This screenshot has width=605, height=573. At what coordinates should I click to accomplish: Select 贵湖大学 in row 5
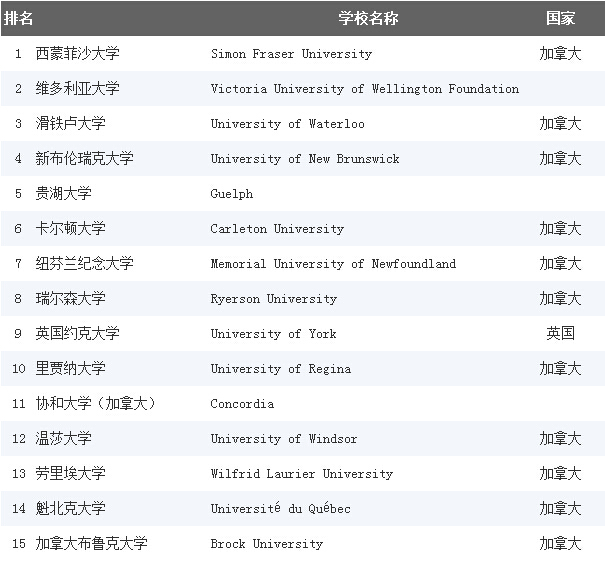click(64, 193)
